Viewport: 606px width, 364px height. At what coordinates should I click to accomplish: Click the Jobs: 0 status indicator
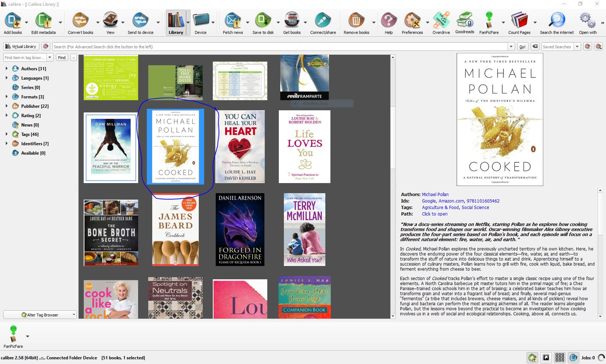588,358
